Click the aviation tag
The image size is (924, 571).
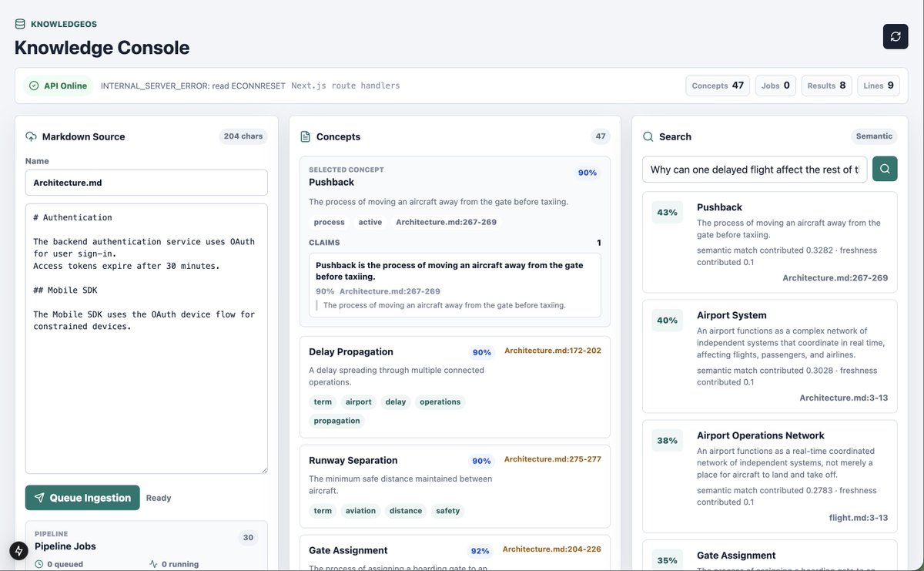click(360, 510)
